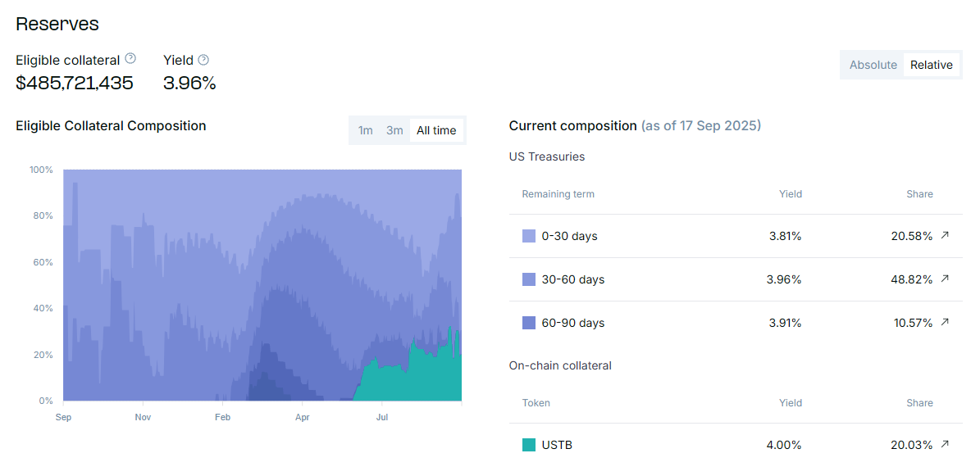This screenshot has width=980, height=476.
Task: Open the 60-90 days external link arrow
Action: (x=945, y=323)
